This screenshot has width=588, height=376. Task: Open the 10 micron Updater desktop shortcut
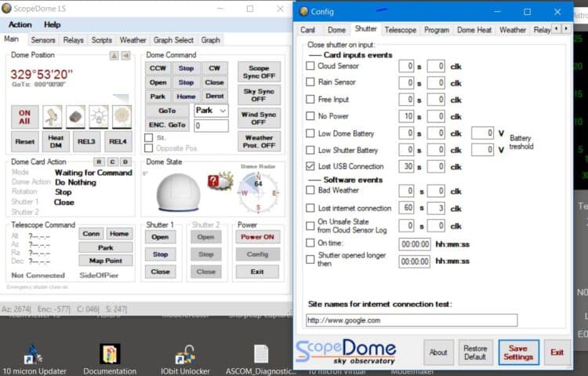pyautogui.click(x=34, y=360)
